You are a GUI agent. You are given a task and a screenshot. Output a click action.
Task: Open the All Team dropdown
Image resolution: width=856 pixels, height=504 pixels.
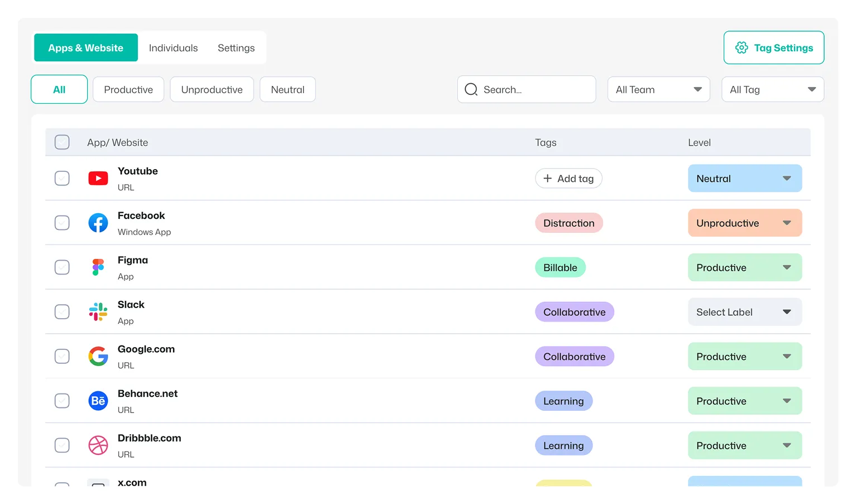pyautogui.click(x=659, y=89)
